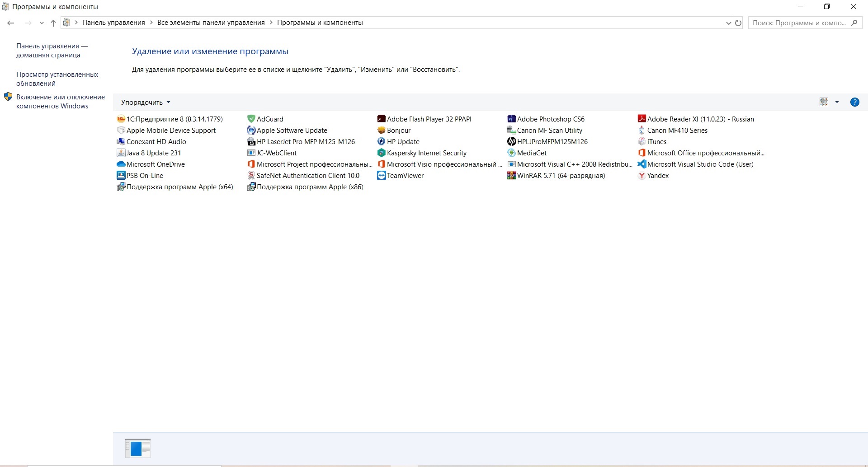Image resolution: width=868 pixels, height=467 pixels.
Task: Select the MediaGet icon
Action: coord(511,153)
